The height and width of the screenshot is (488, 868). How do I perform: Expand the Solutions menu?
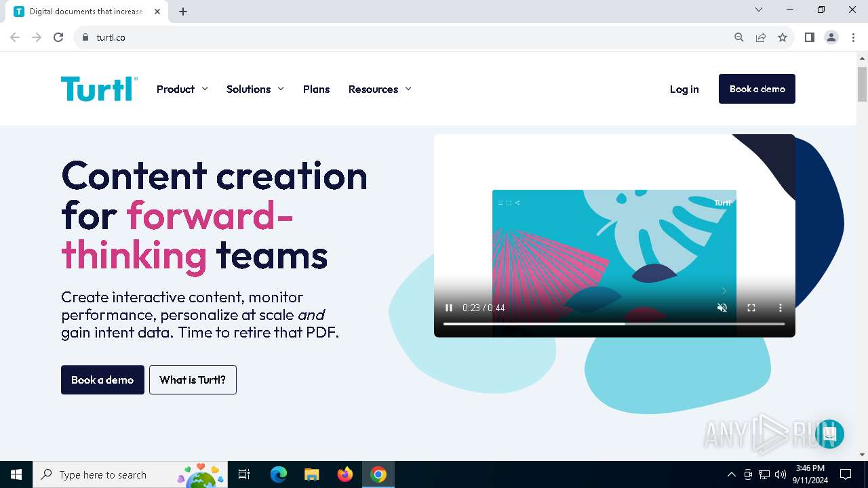(255, 89)
